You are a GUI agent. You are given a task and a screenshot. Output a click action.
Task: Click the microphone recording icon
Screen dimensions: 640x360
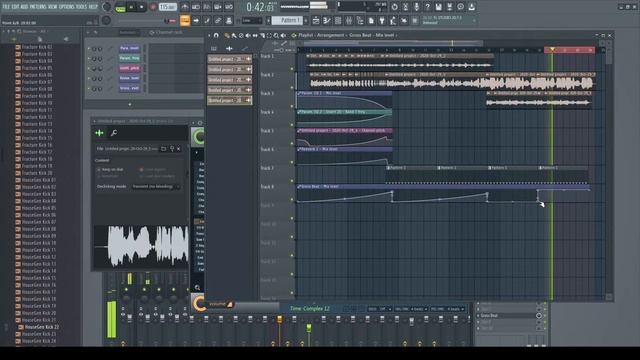[416, 7]
